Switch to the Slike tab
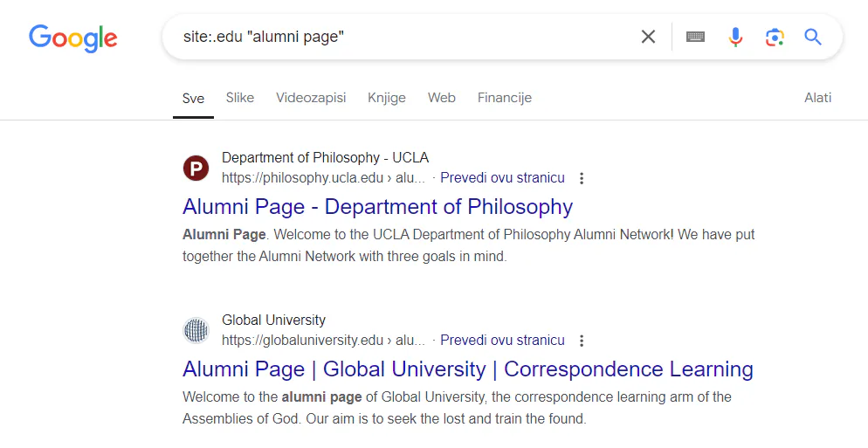The width and height of the screenshot is (868, 448). click(x=239, y=98)
